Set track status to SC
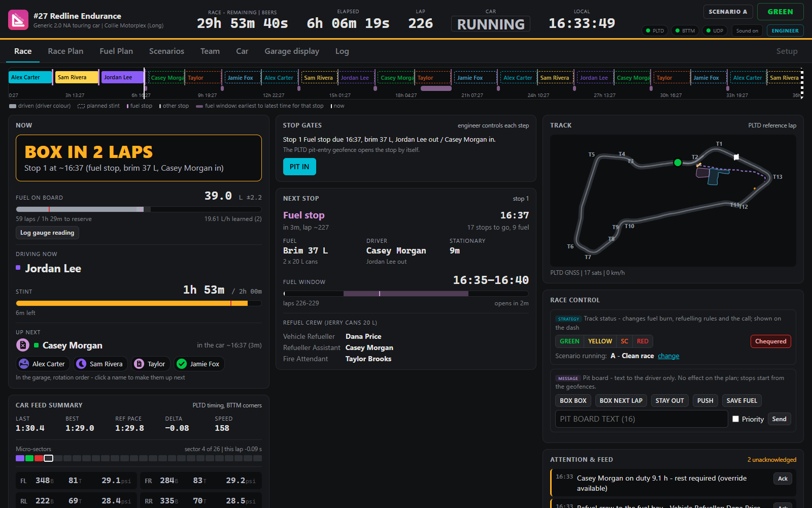Image resolution: width=812 pixels, height=508 pixels. [x=624, y=341]
